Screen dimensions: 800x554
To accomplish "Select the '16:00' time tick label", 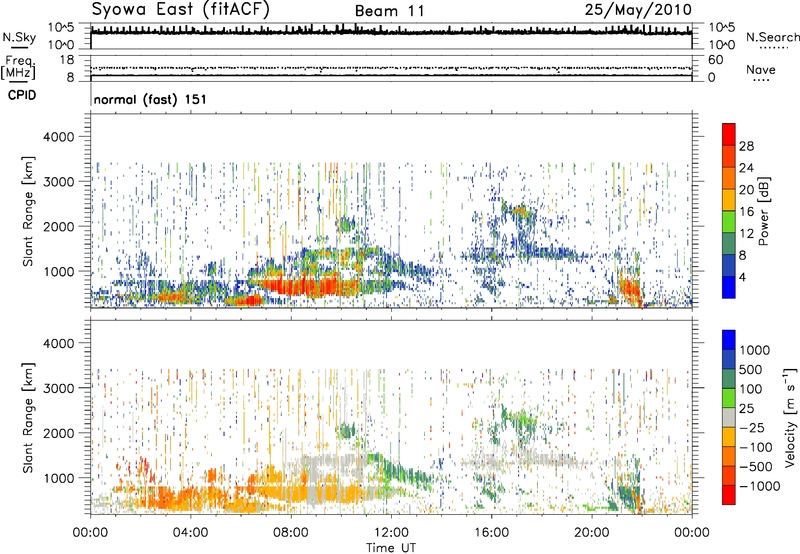I will pyautogui.click(x=491, y=533).
